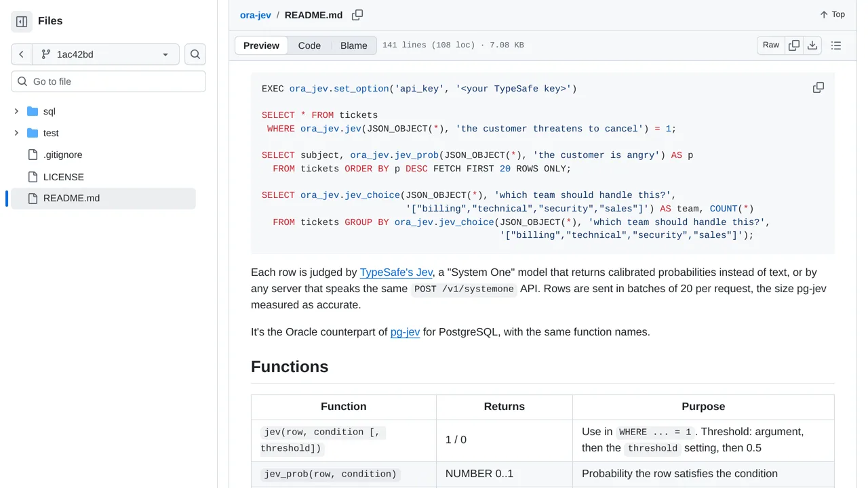The height and width of the screenshot is (488, 868).
Task: Click the "141 lines (108 loc) · 7.08 KB" text
Action: tap(453, 45)
